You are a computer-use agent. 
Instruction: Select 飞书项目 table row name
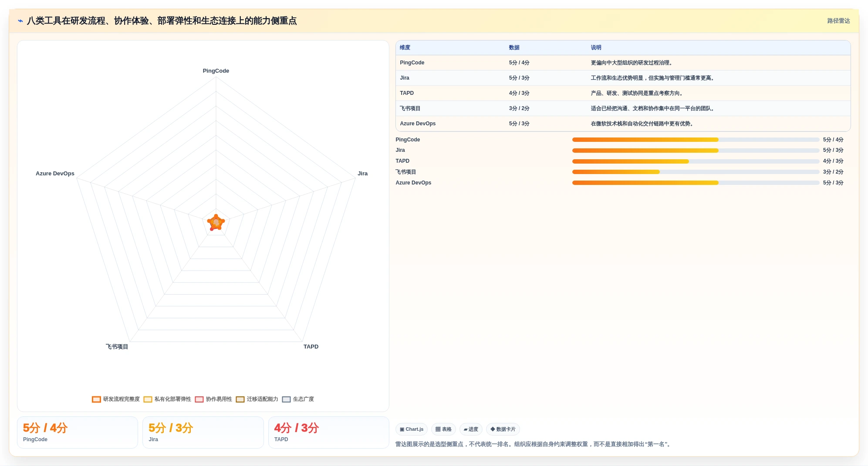point(410,108)
